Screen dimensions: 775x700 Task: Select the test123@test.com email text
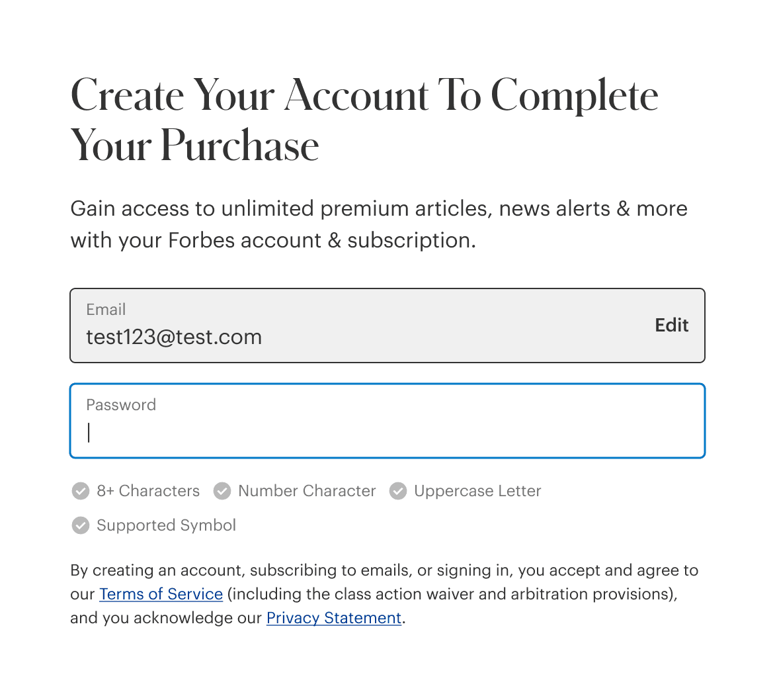pos(174,337)
